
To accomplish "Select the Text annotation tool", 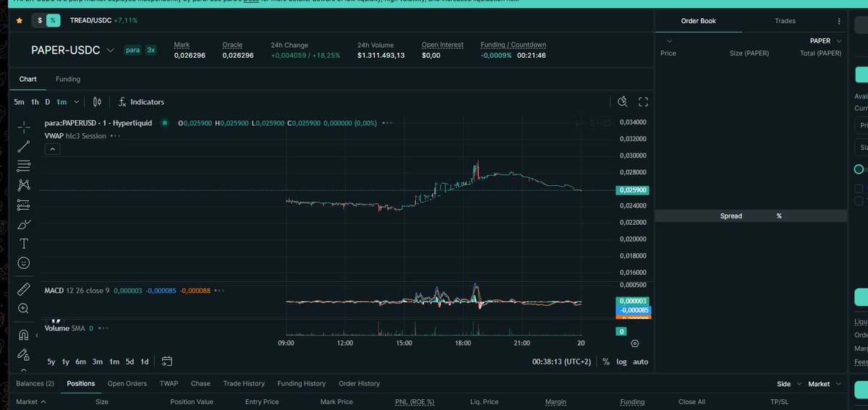I will (23, 244).
